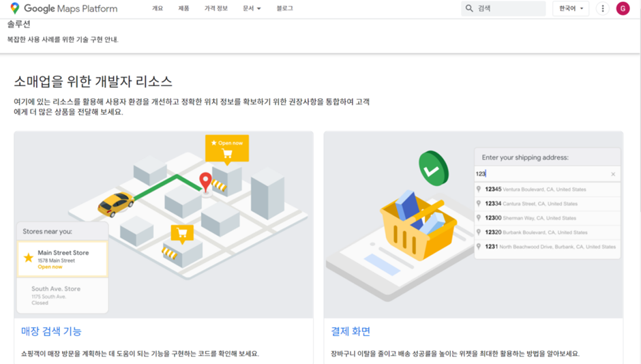This screenshot has width=641, height=364.
Task: Click the 솔루션 heading text
Action: 19,24
